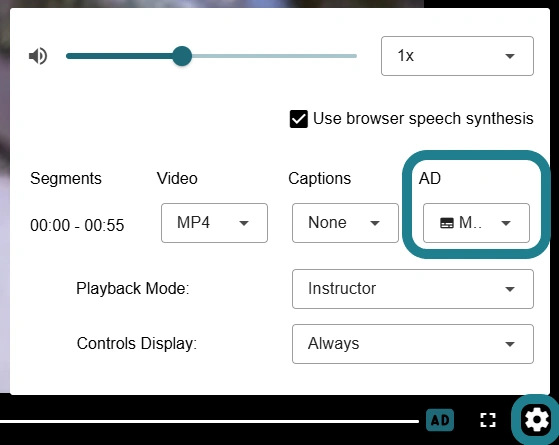This screenshot has height=445, width=559.
Task: Open the settings gear icon
Action: 536,420
